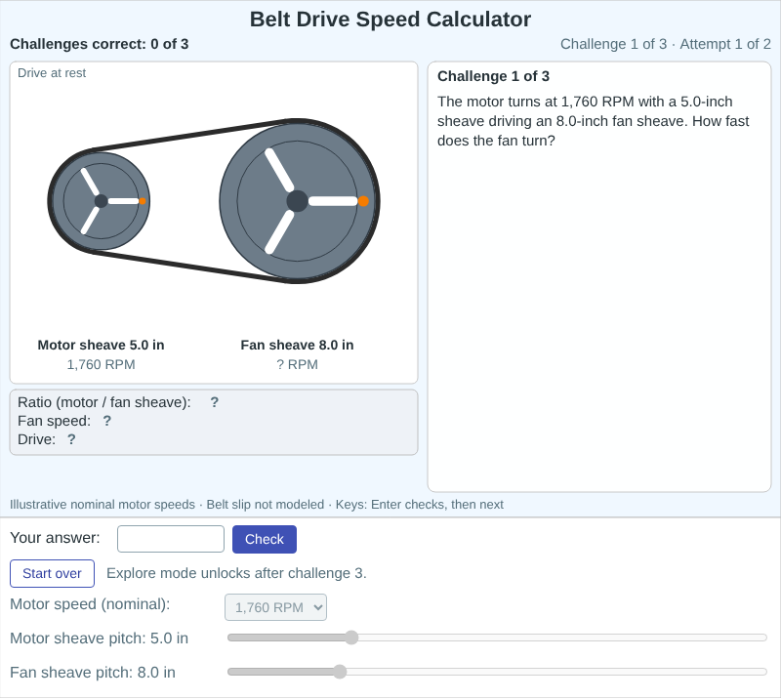Click the small motor sheave hub
Image resolution: width=781 pixels, height=700 pixels.
point(101,201)
